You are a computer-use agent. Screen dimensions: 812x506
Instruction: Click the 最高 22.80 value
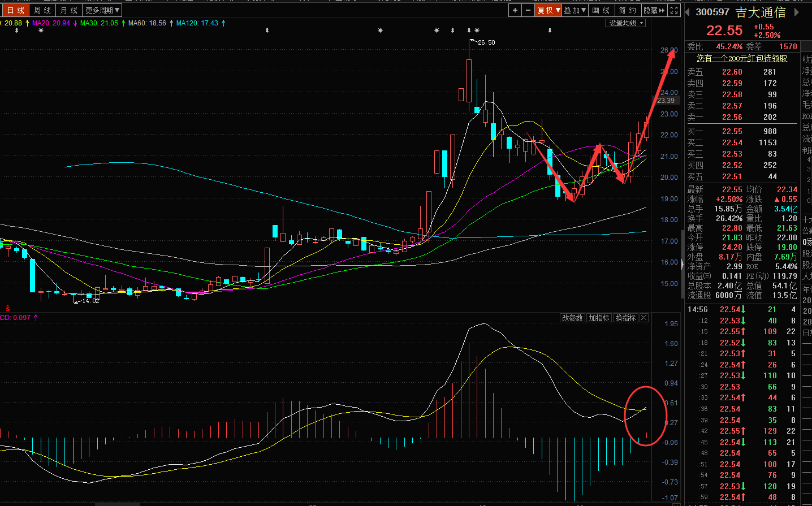pyautogui.click(x=732, y=228)
